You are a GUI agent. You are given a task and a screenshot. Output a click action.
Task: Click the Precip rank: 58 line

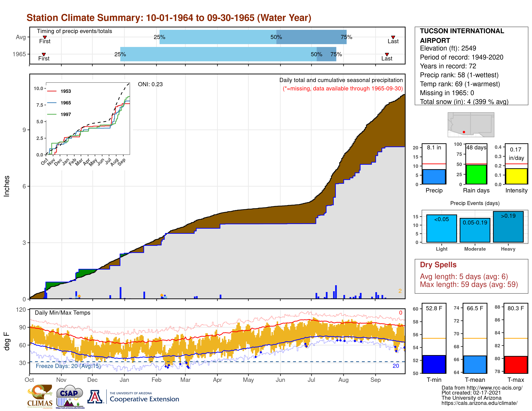459,75
